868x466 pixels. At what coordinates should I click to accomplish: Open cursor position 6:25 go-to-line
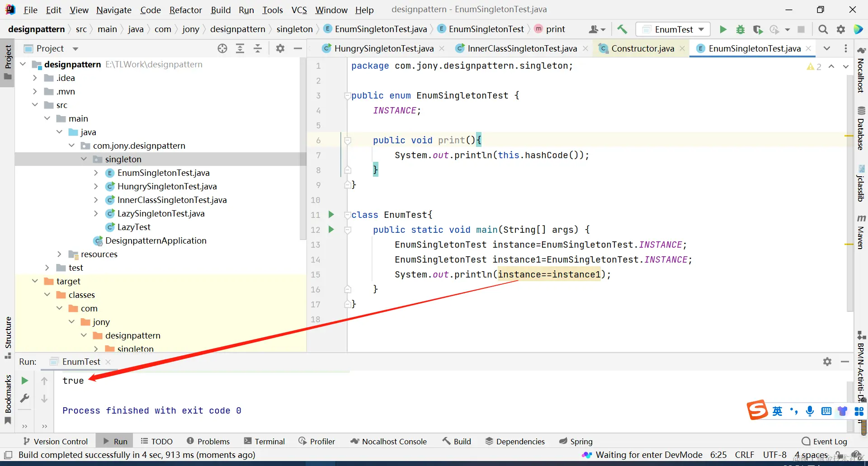tap(718, 455)
